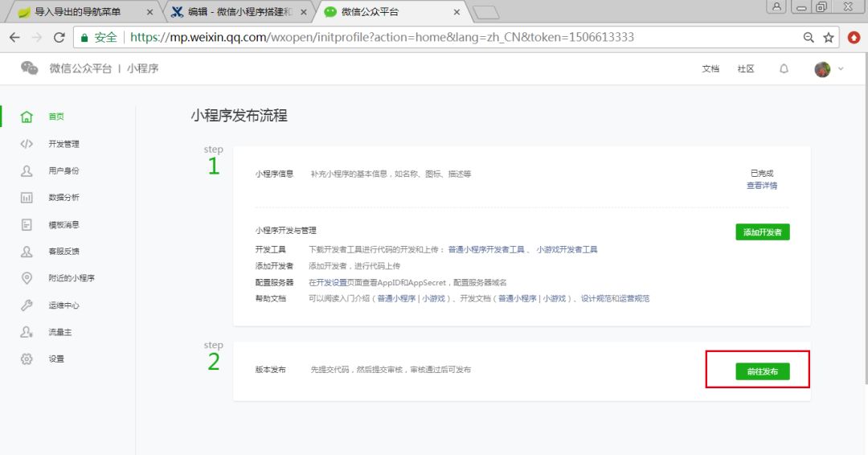
Task: Open the 小游戏开发者工具 link
Action: 567,250
